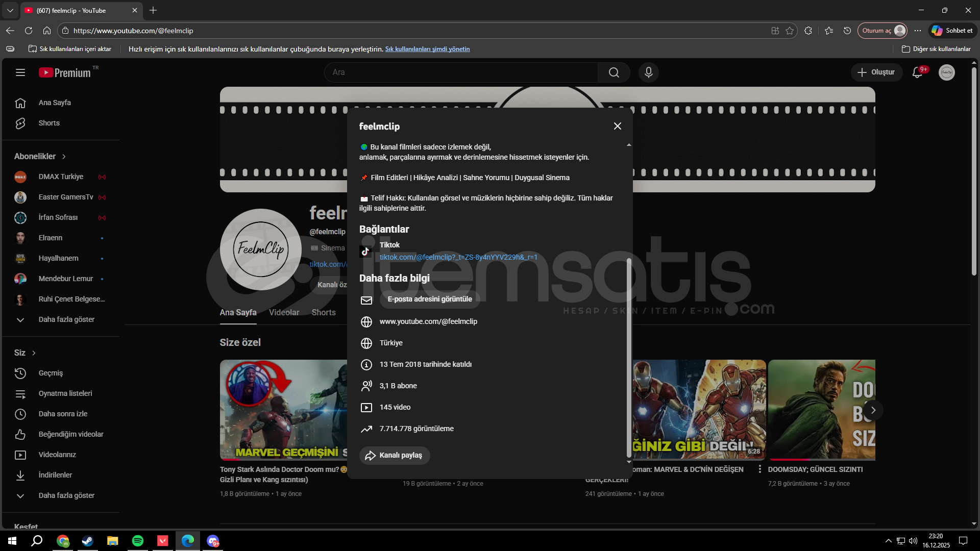Click the voice search microphone icon
This screenshot has height=551, width=980.
coord(648,72)
